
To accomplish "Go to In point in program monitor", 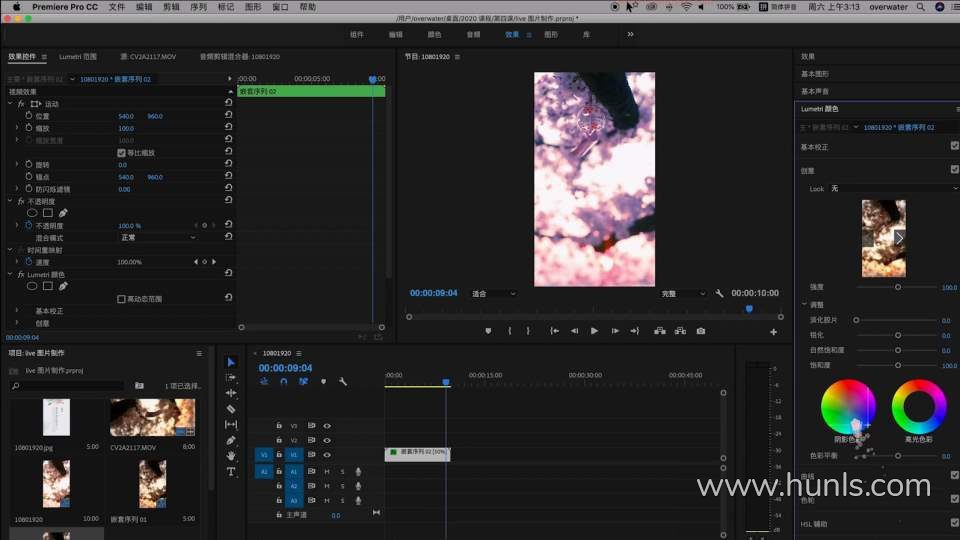I will (x=554, y=331).
